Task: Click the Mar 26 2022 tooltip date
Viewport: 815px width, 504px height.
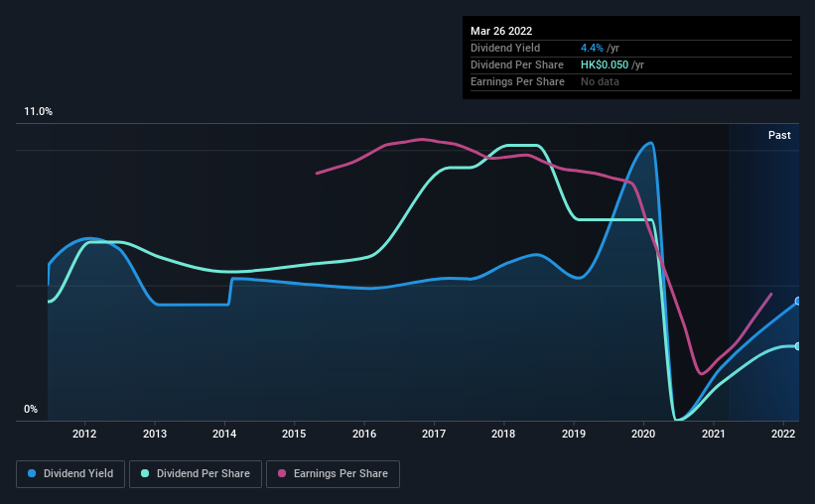Action: pyautogui.click(x=501, y=31)
